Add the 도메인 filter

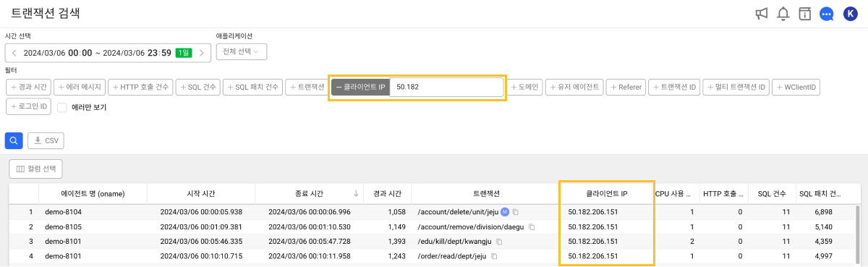tap(525, 87)
